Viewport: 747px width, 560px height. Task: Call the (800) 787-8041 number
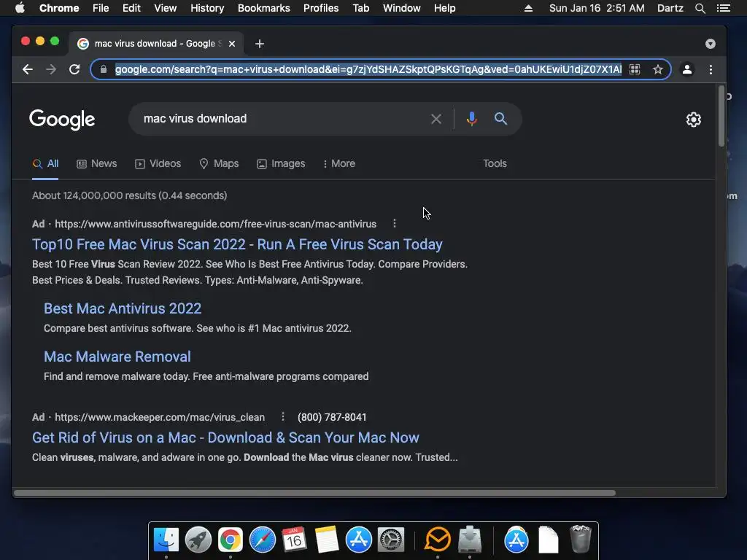tap(332, 417)
